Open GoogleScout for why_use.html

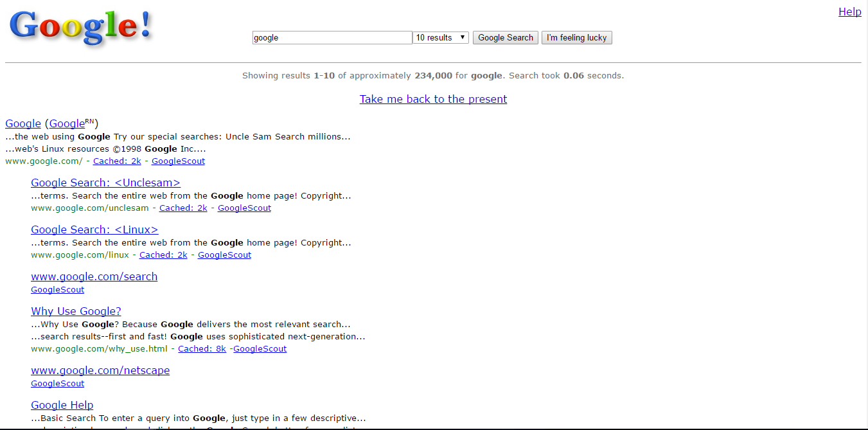click(260, 349)
